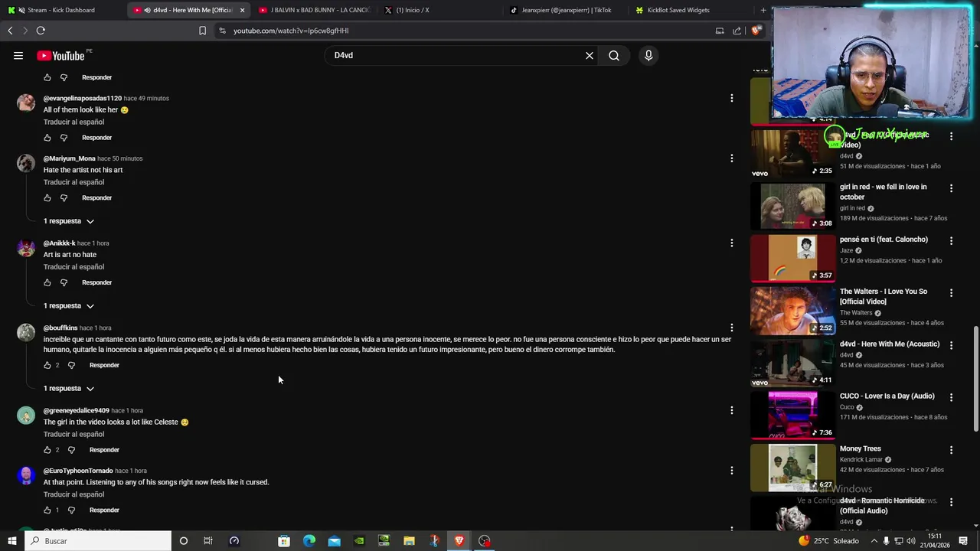The height and width of the screenshot is (551, 980).
Task: Run search with the magnifier button
Action: (614, 55)
